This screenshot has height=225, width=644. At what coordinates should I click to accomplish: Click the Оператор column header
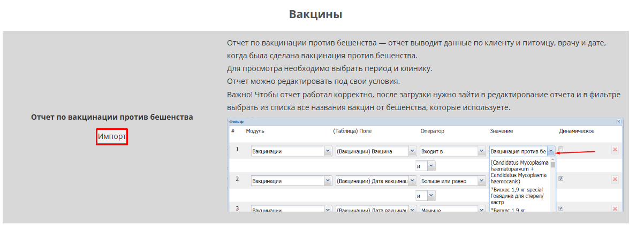pyautogui.click(x=433, y=131)
